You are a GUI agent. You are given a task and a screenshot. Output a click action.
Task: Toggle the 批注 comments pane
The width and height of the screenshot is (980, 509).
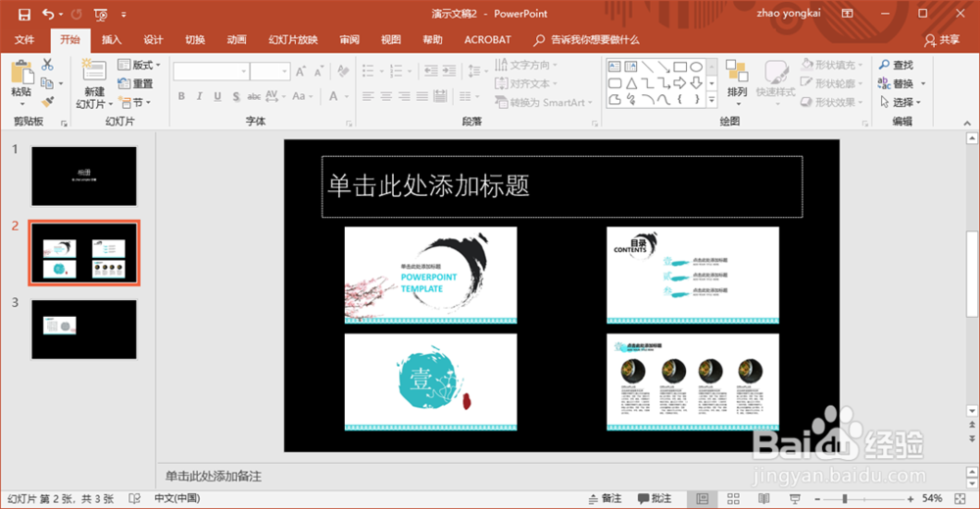tap(655, 498)
